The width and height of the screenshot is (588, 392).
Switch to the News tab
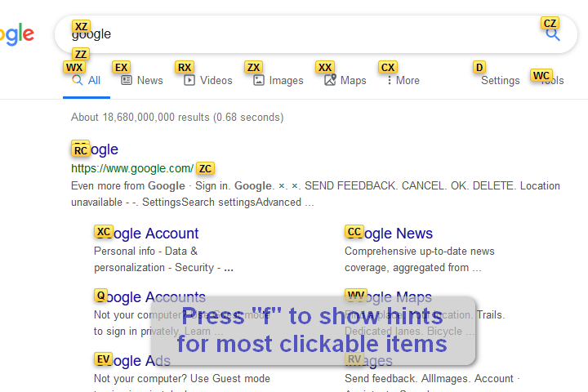point(142,80)
